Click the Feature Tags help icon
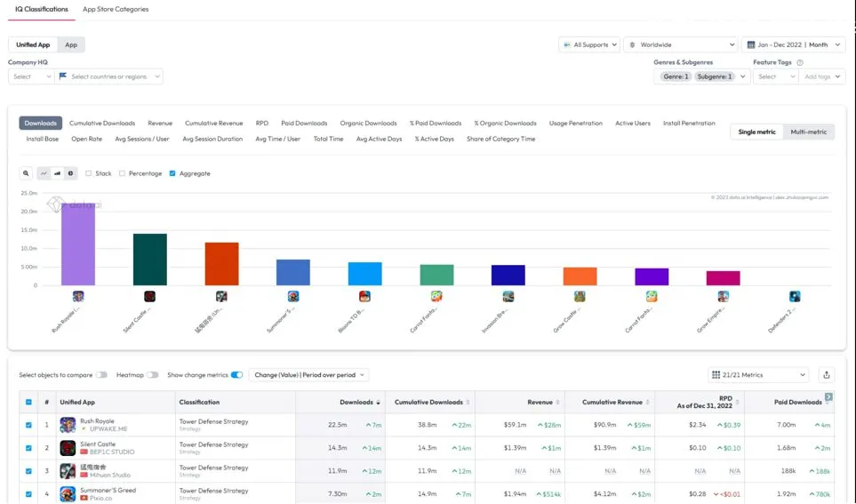Image resolution: width=856 pixels, height=504 pixels. tap(800, 62)
